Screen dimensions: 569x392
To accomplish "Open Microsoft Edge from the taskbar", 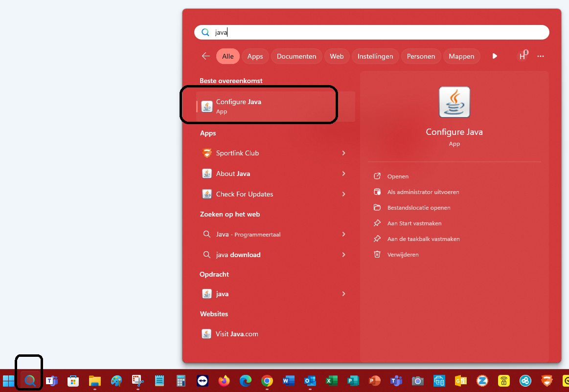I will tap(246, 381).
